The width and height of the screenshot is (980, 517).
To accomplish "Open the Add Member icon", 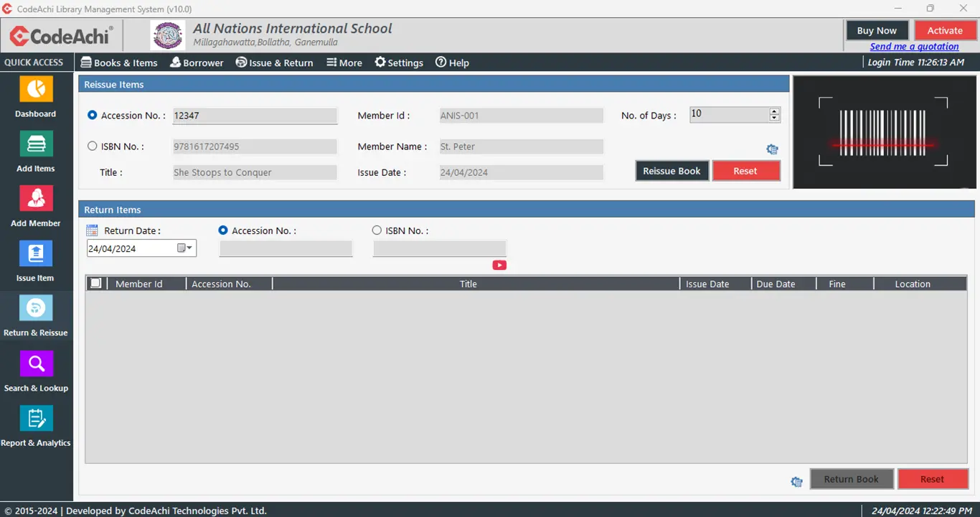I will [x=36, y=199].
